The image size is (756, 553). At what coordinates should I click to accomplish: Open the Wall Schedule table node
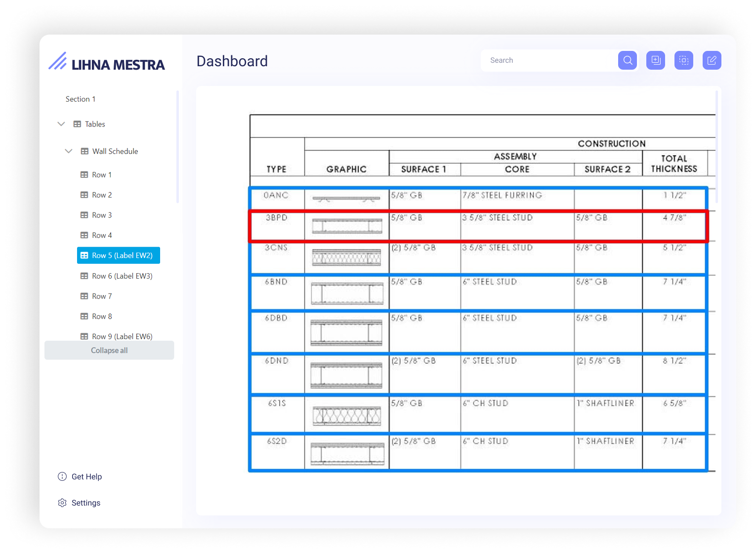coord(115,151)
